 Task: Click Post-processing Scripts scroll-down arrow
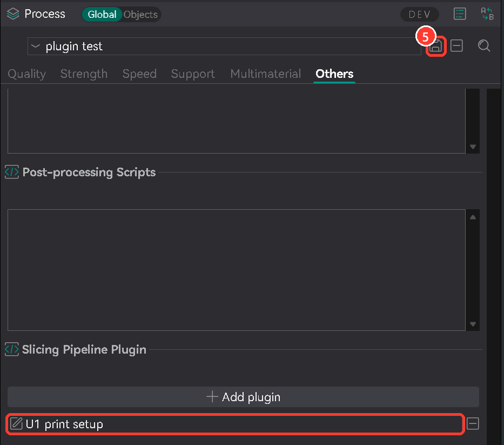(473, 324)
